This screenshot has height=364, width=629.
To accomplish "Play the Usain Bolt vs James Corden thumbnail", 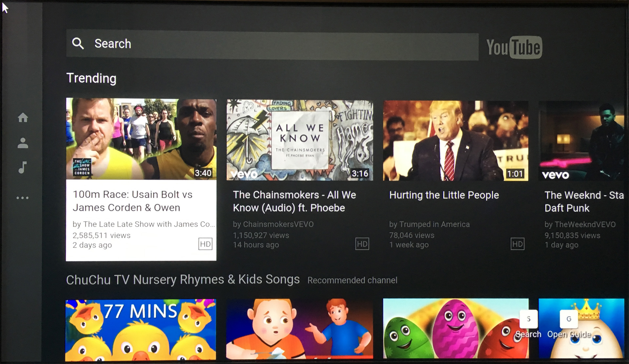I will pyautogui.click(x=141, y=139).
